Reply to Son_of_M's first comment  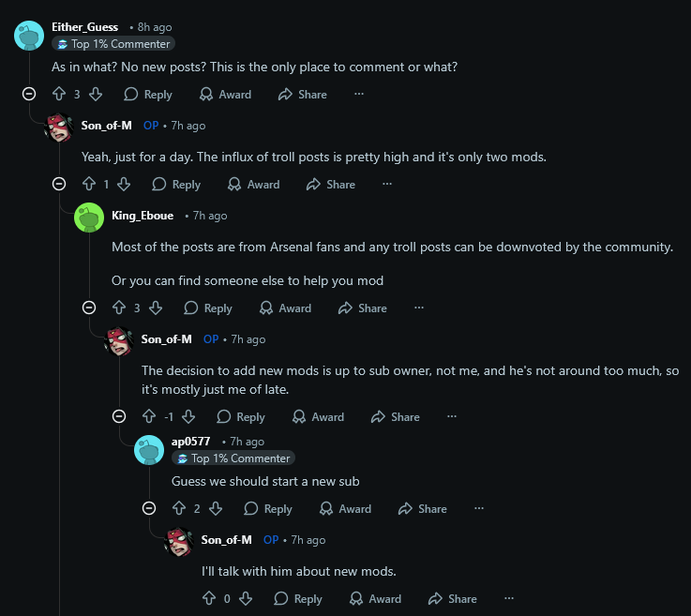coord(176,185)
